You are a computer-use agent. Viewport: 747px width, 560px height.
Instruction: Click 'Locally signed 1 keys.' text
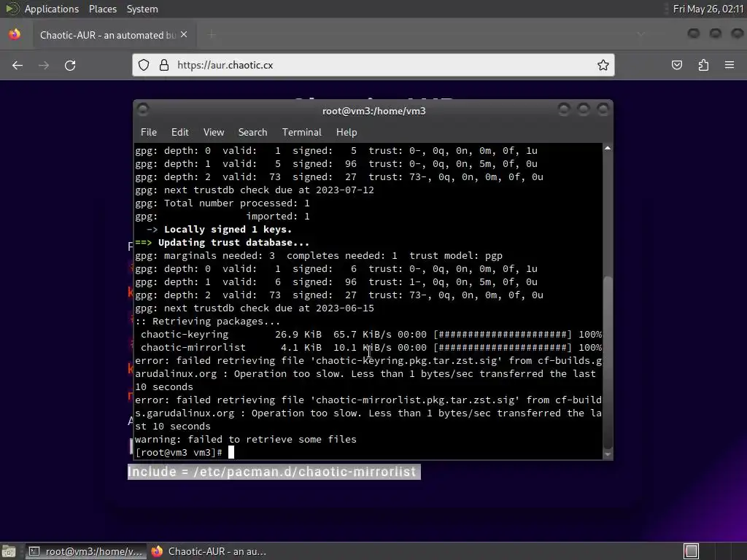point(228,230)
